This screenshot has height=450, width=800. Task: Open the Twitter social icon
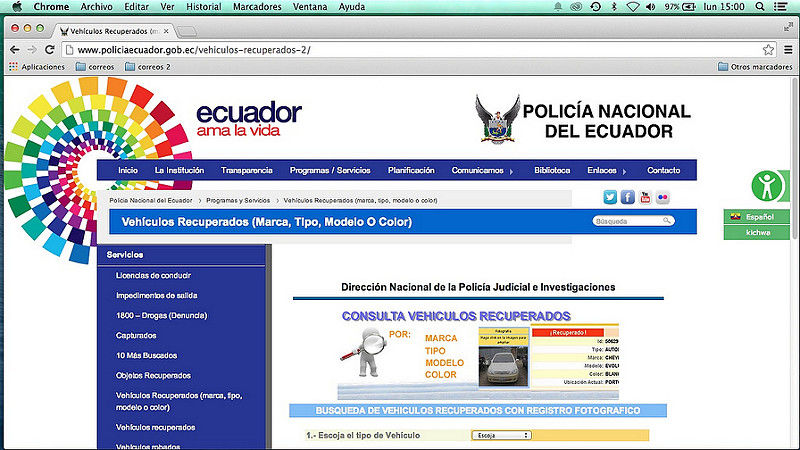point(610,197)
